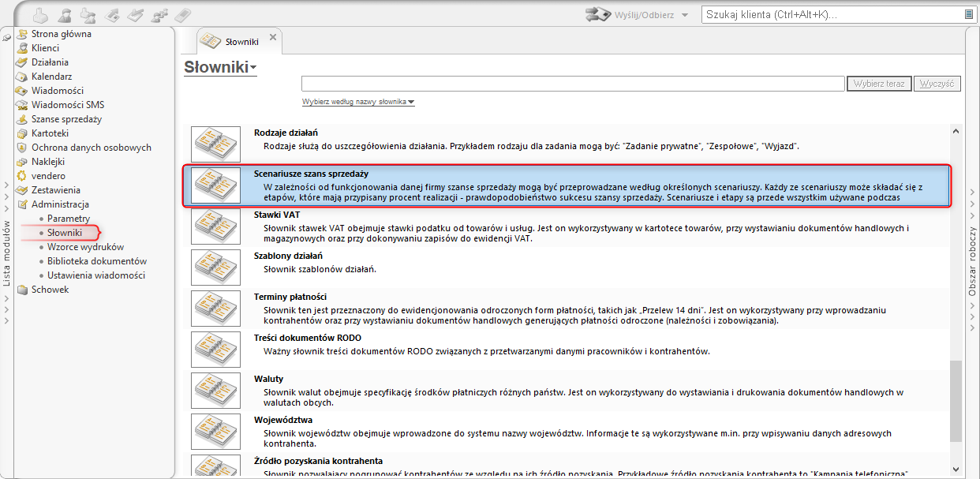Click the Waluty title
The image size is (980, 479).
[269, 379]
